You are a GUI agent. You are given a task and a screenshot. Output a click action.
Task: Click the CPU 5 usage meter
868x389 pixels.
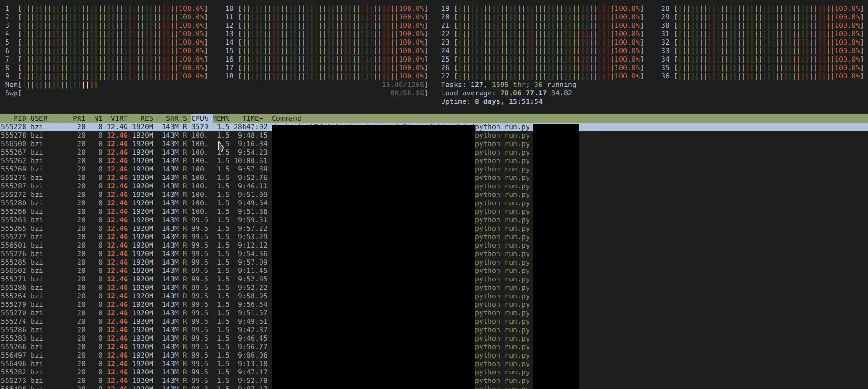[106, 42]
